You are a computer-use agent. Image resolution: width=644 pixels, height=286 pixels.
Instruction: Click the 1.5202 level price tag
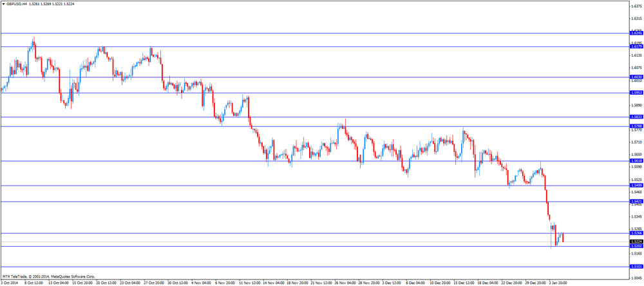pyautogui.click(x=636, y=246)
